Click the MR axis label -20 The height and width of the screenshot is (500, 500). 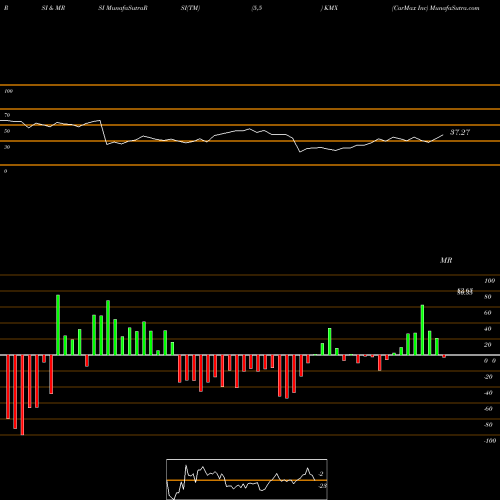click(x=488, y=377)
